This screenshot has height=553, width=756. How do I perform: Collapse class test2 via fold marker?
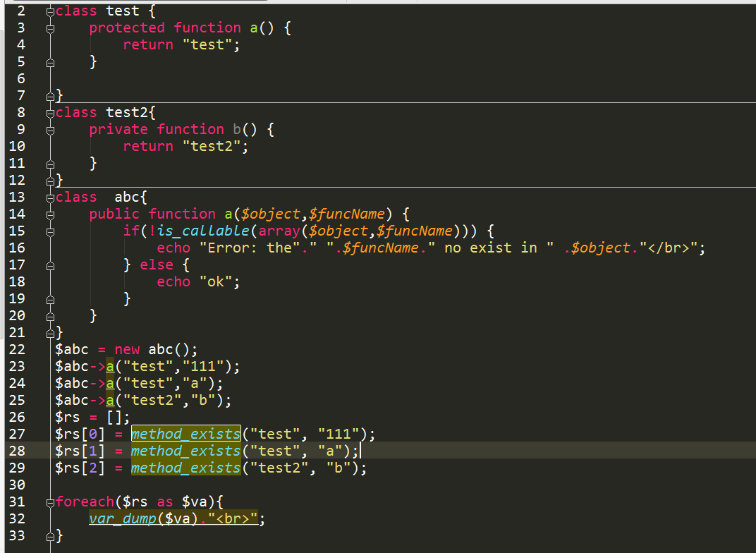pos(49,112)
